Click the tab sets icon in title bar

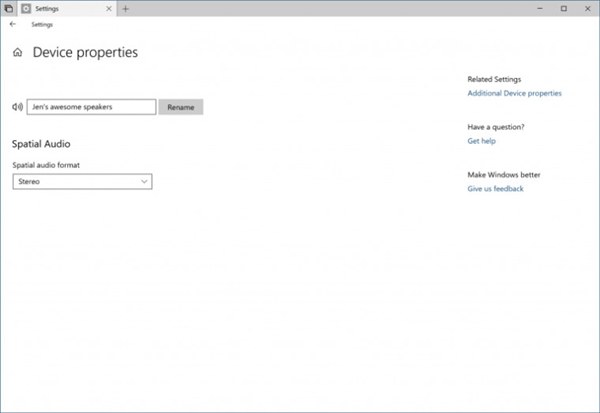coord(7,8)
